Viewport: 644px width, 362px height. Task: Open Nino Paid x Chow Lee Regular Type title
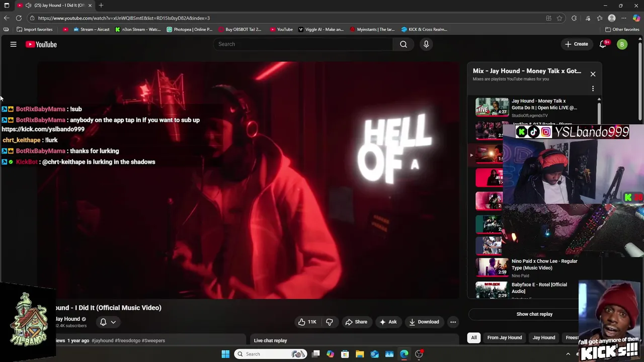point(544,264)
